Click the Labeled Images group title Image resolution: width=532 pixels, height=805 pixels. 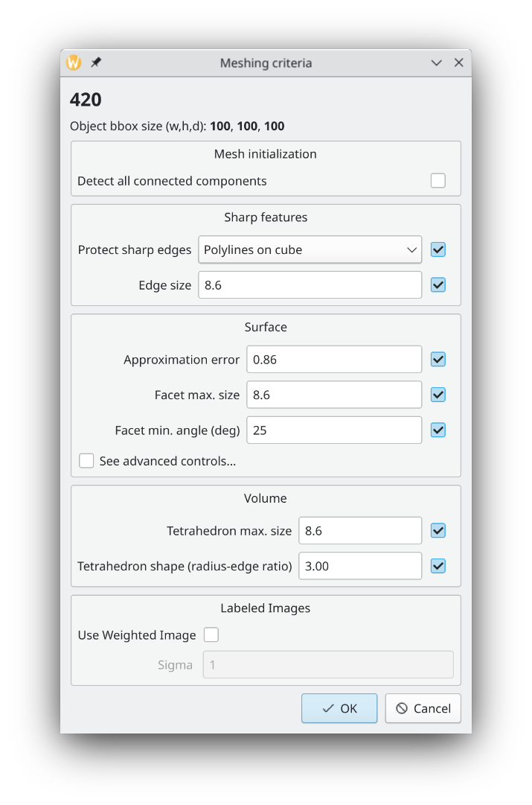tap(265, 608)
